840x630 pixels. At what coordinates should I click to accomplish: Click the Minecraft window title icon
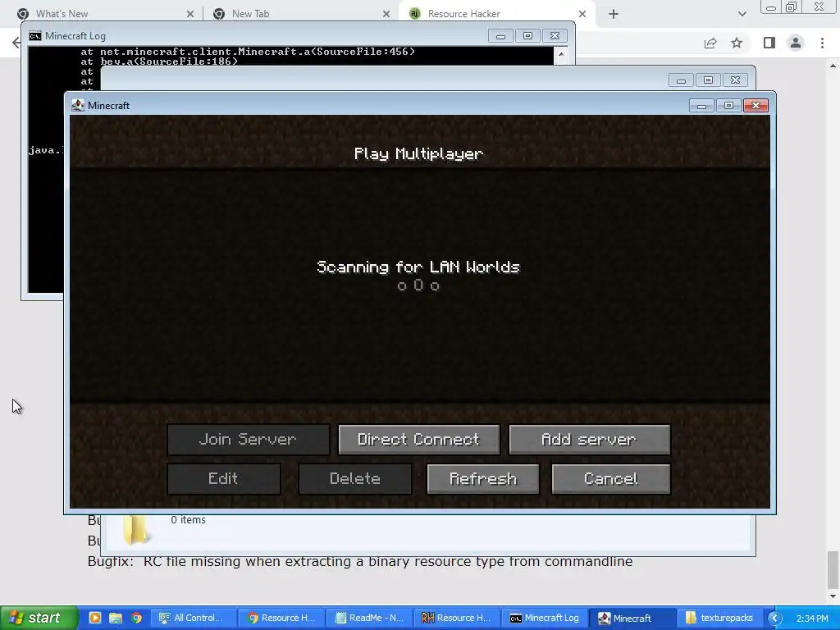click(78, 106)
